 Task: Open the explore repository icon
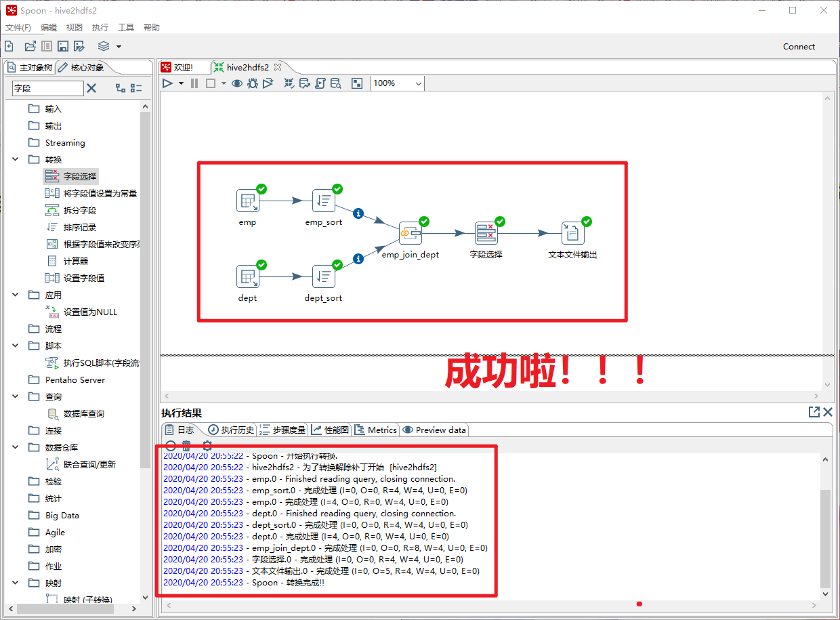click(47, 46)
